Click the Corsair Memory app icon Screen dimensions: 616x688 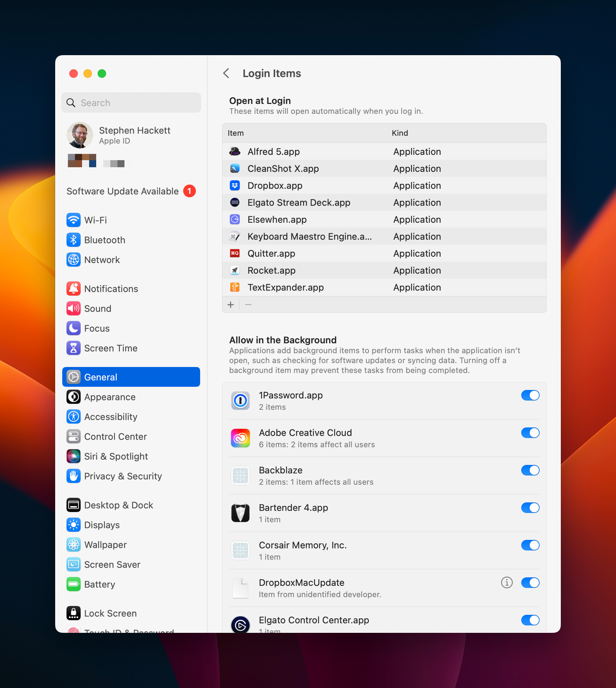[240, 550]
